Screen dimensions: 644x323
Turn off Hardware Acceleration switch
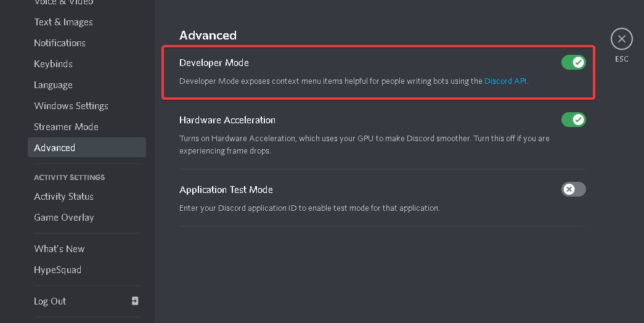(x=573, y=120)
